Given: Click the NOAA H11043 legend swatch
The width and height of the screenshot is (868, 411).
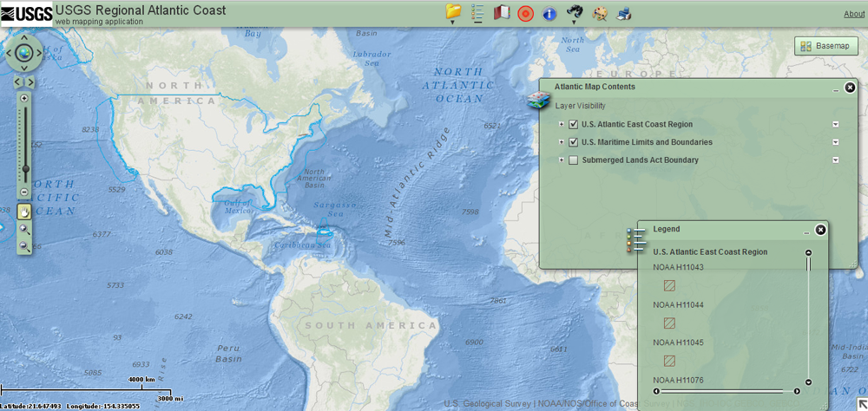Looking at the screenshot, I should [x=670, y=285].
